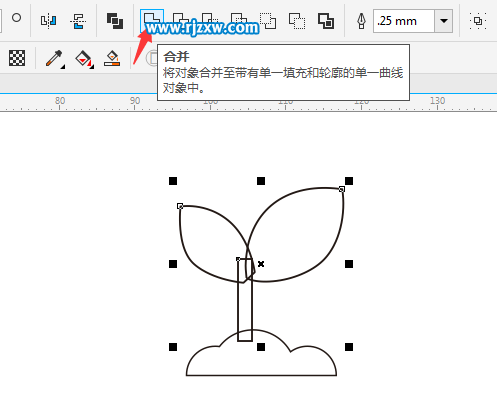Click the Mirror Horizontally icon
The image size is (497, 415).
point(48,21)
